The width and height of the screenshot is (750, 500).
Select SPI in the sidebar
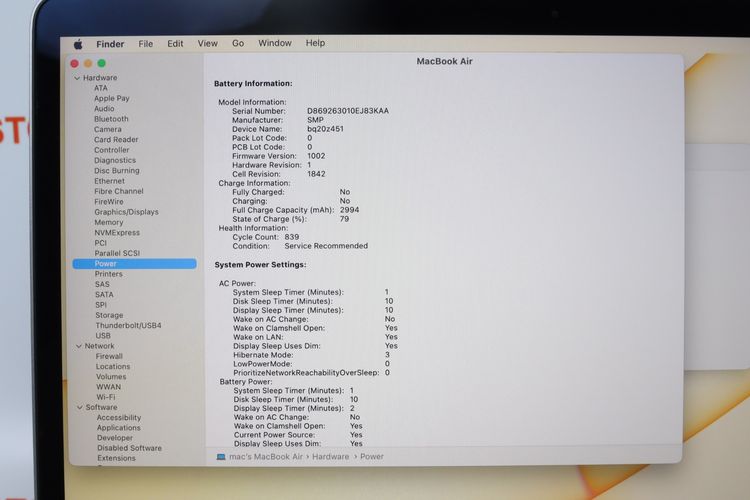101,305
